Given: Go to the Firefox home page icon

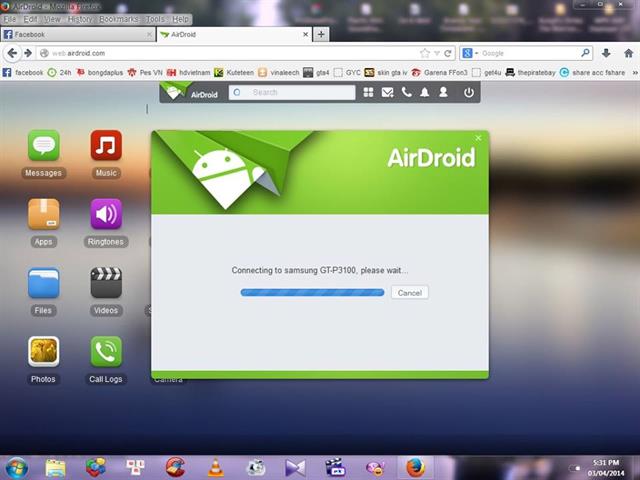Looking at the screenshot, I should 629,53.
